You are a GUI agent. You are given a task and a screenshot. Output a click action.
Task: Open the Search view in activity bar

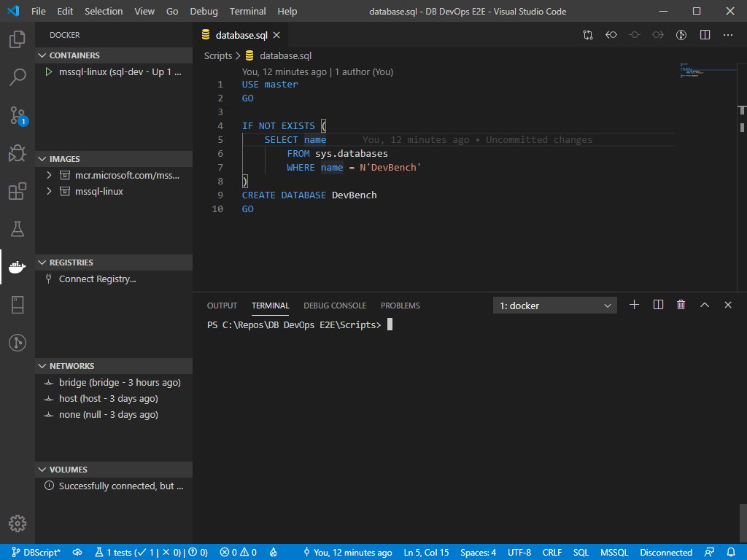18,77
